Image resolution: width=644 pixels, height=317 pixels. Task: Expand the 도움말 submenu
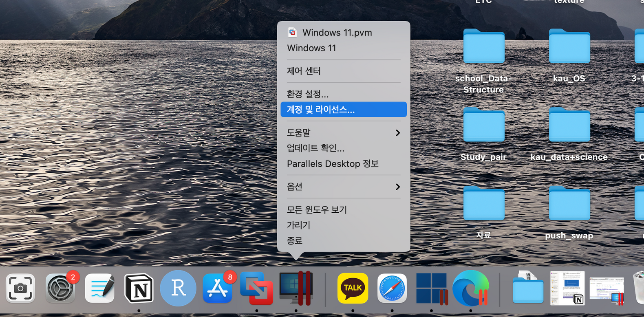(x=344, y=133)
